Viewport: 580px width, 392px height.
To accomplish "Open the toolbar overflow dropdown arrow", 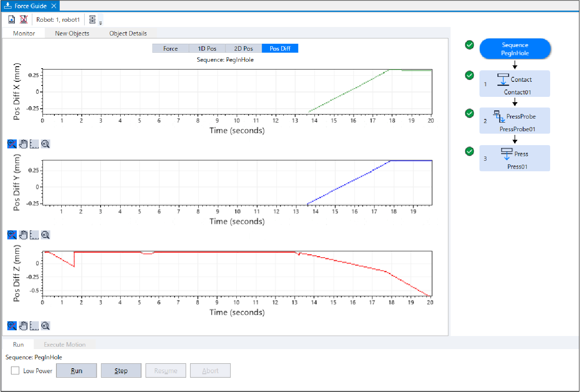I will pyautogui.click(x=101, y=23).
